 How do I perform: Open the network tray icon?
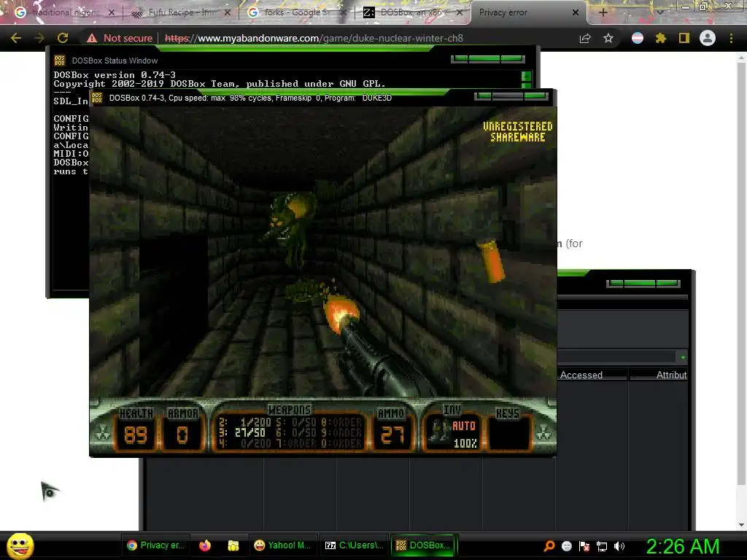602,546
